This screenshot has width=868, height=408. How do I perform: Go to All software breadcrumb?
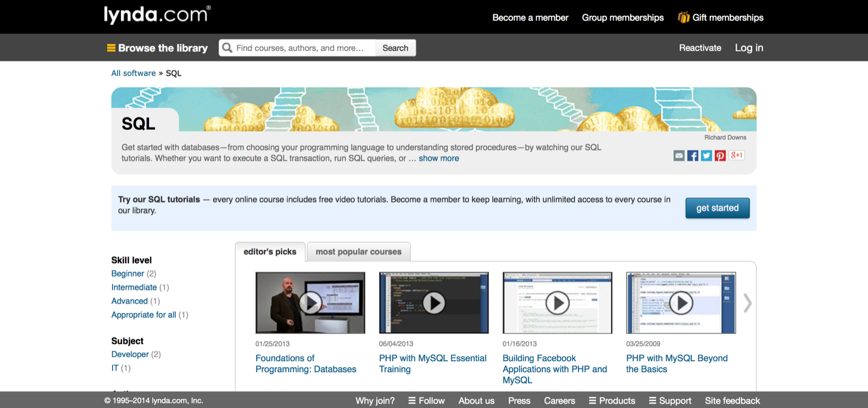click(x=133, y=73)
